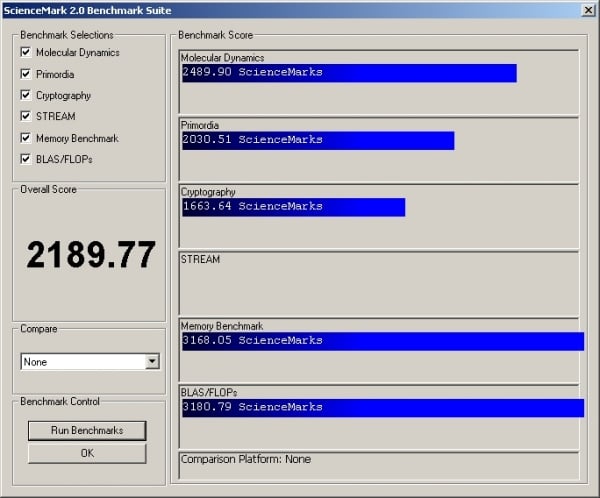Click the Cryptography 1663.64 score bar

293,207
